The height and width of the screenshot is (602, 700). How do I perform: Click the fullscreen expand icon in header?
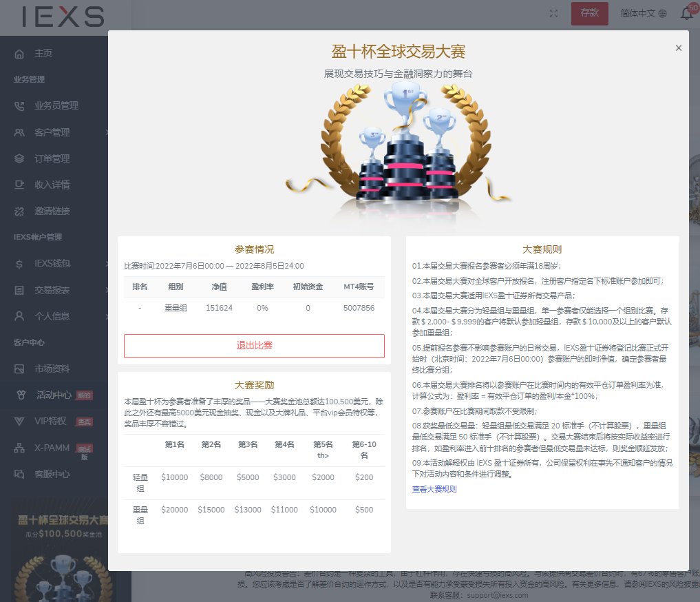click(x=553, y=13)
